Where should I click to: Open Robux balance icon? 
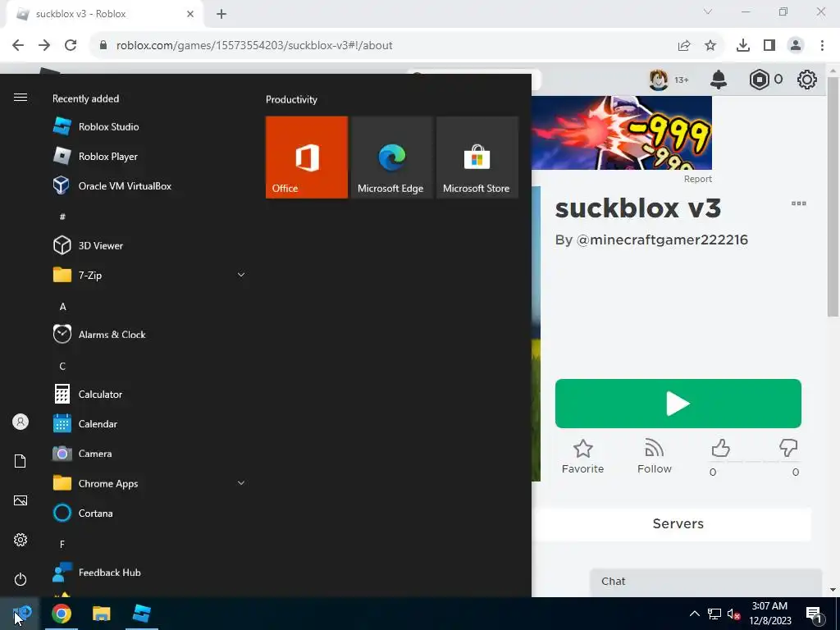pos(759,80)
